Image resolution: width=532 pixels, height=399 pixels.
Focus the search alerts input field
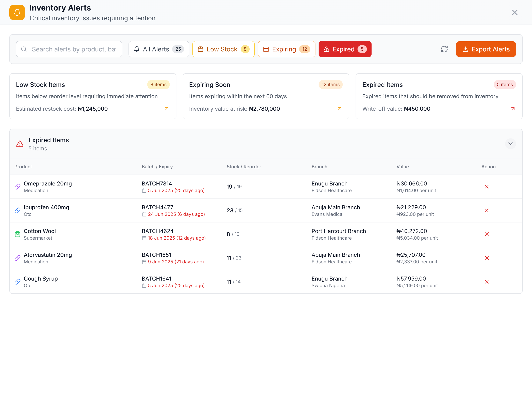73,49
